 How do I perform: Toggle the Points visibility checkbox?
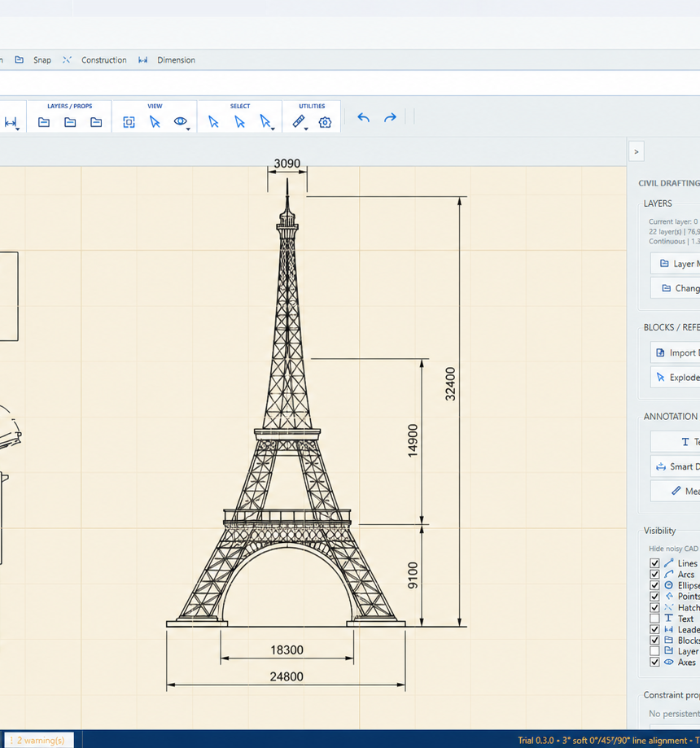(654, 596)
